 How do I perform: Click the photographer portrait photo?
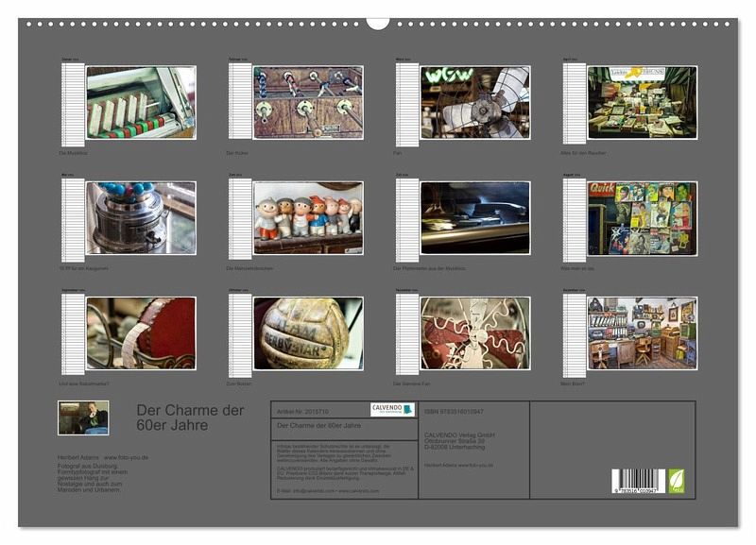83,417
